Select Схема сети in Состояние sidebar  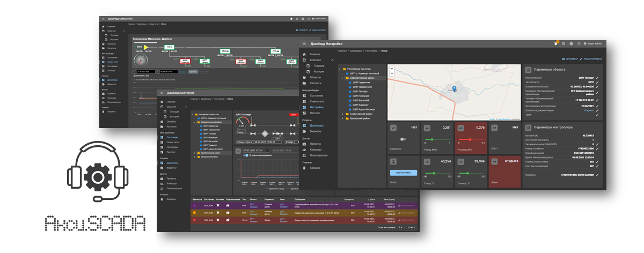pos(172,141)
